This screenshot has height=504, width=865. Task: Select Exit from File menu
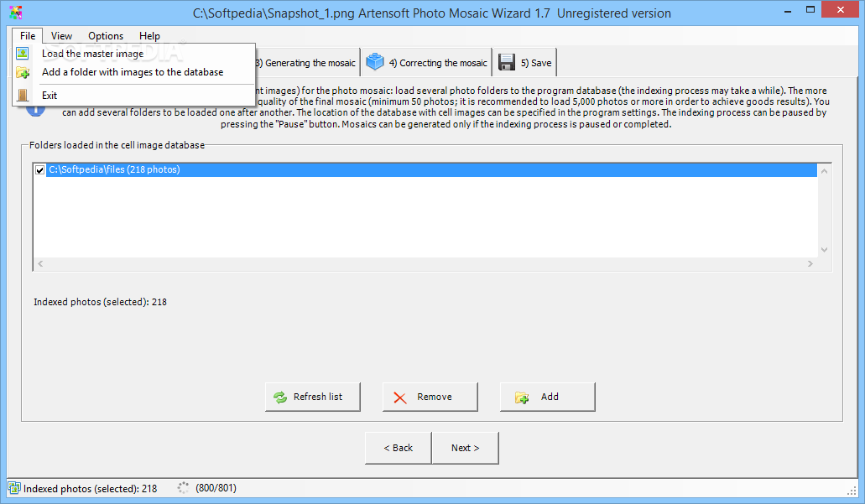133,96
